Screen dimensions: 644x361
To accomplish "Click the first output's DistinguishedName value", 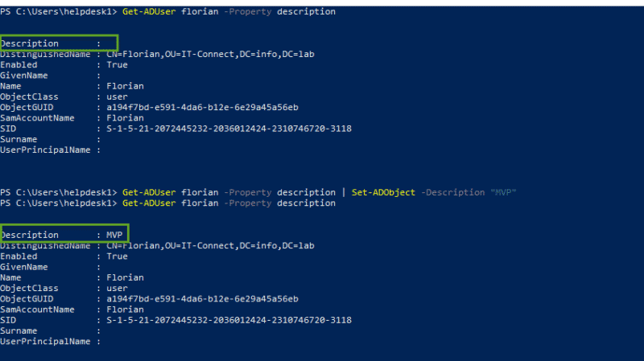I will (x=204, y=54).
